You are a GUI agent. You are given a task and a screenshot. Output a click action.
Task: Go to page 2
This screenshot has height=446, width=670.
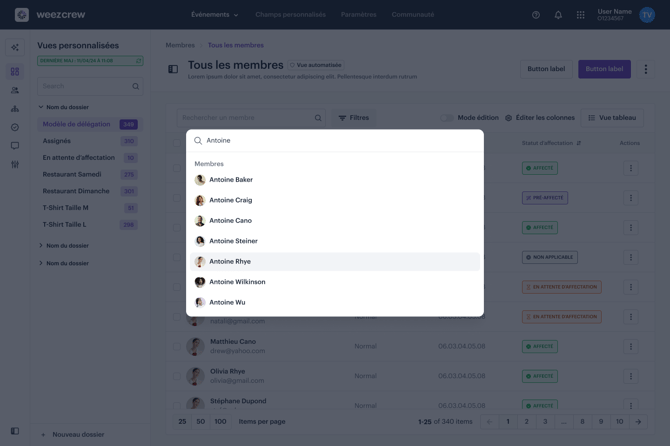point(526,422)
